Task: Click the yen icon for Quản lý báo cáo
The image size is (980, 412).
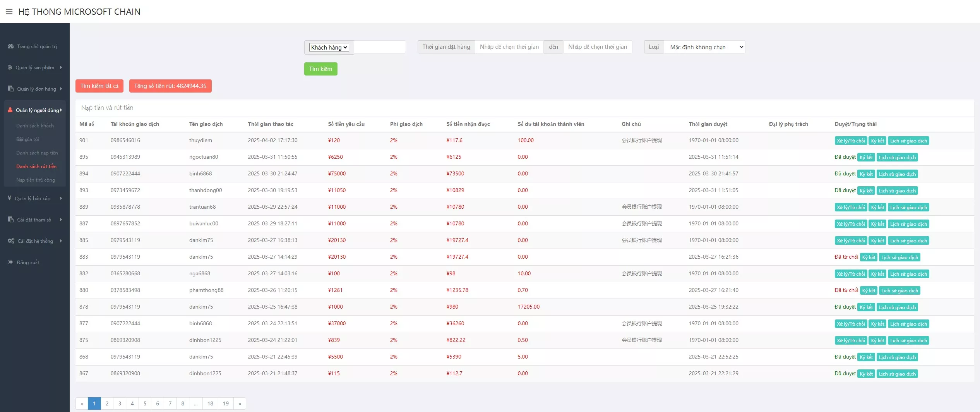Action: pyautogui.click(x=9, y=198)
